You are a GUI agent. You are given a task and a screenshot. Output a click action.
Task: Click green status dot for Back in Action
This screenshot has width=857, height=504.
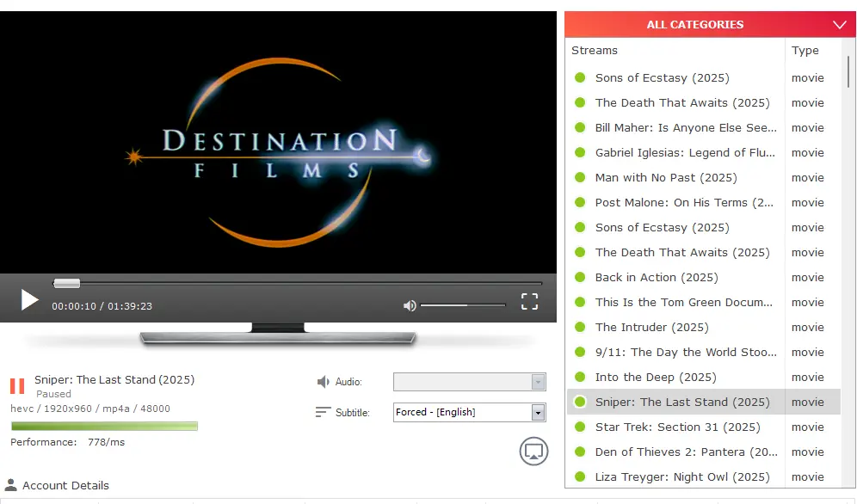(x=580, y=277)
